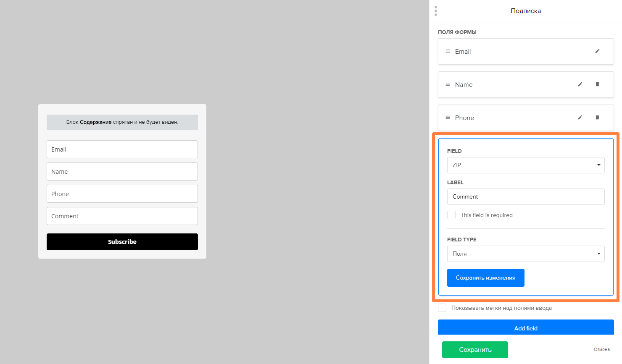
Task: Click the Add field button
Action: coord(526,327)
